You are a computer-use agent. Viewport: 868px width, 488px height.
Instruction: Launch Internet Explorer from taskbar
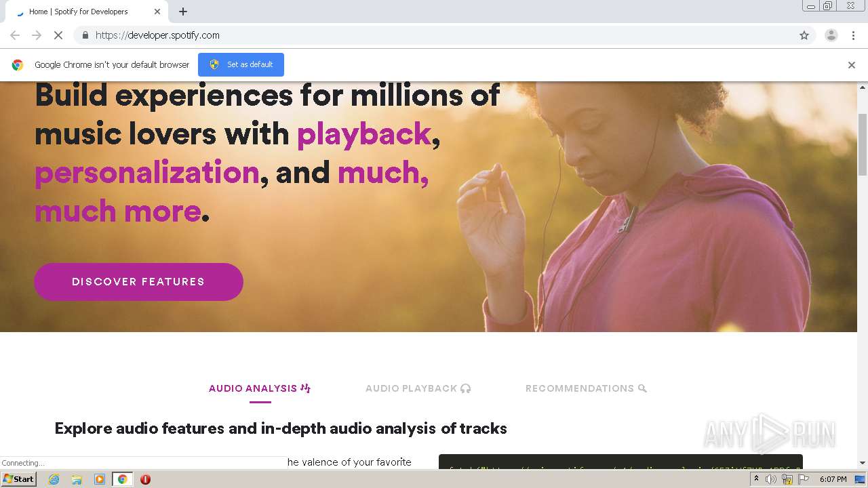click(54, 479)
